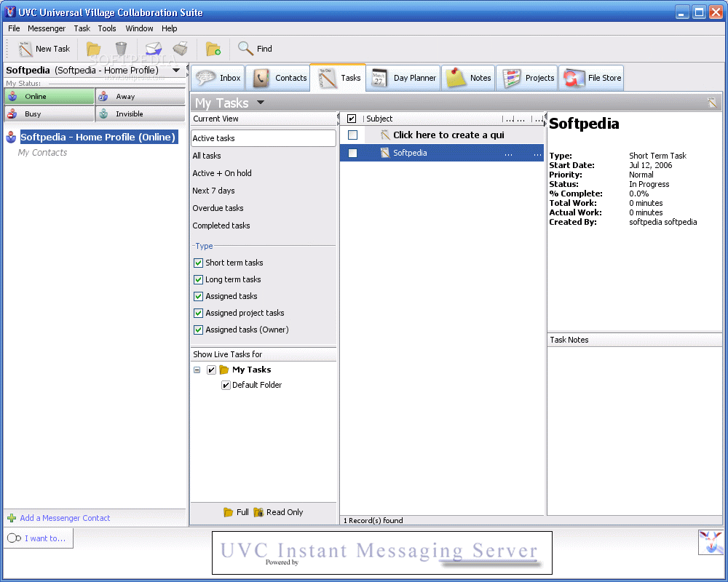The image size is (728, 582).
Task: Click the Full access folder icon
Action: [x=228, y=512]
